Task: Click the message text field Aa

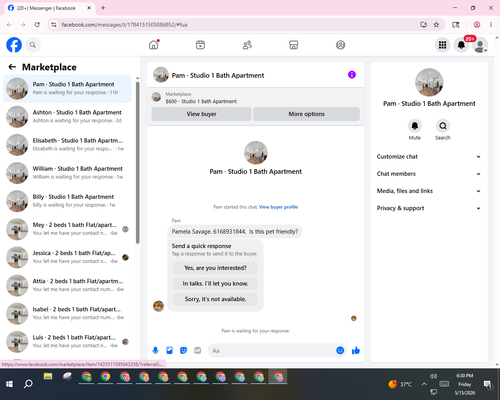Action: [x=271, y=351]
